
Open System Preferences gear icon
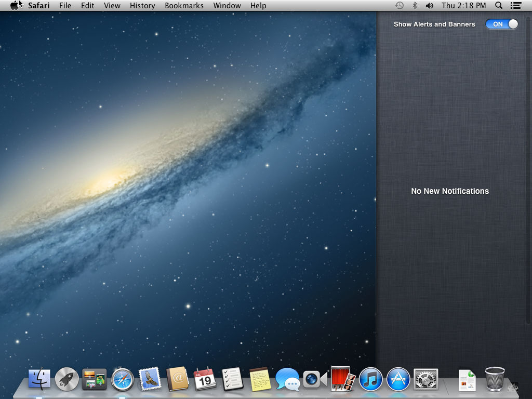click(x=426, y=379)
